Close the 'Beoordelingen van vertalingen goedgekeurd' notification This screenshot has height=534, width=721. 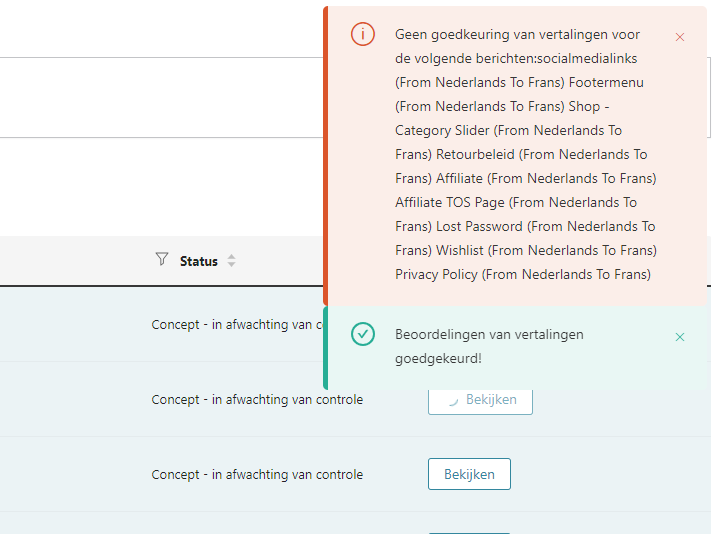(x=680, y=337)
